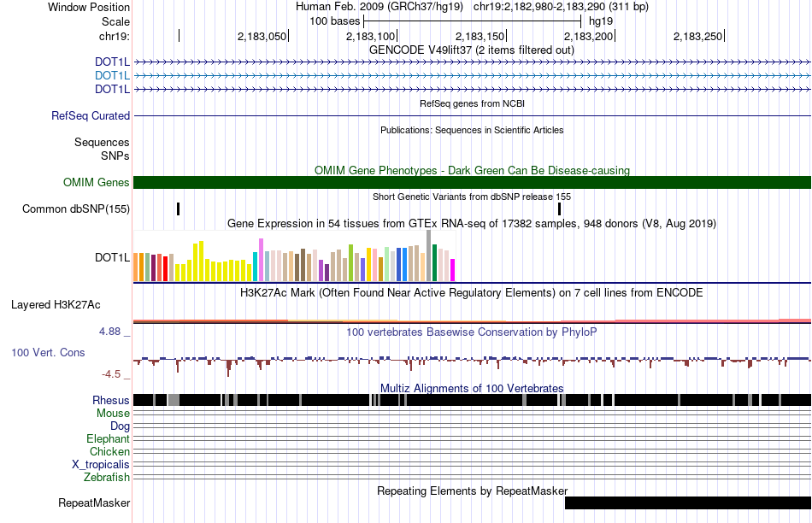
Task: Open the 100 Vert. Cons track label
Action: pyautogui.click(x=48, y=353)
